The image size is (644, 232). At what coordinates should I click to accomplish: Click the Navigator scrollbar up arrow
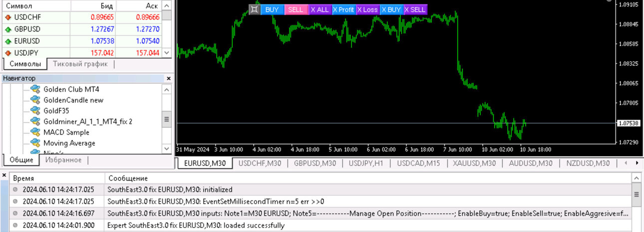coord(167,89)
